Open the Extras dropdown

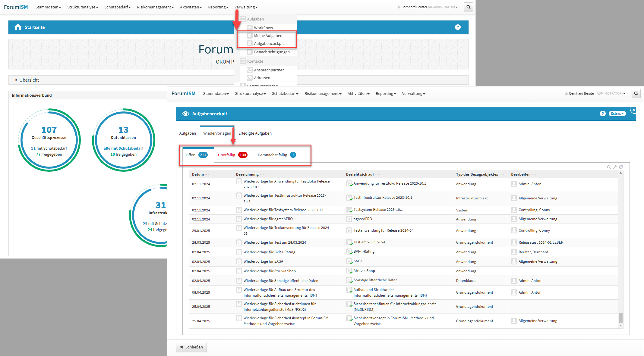(617, 114)
